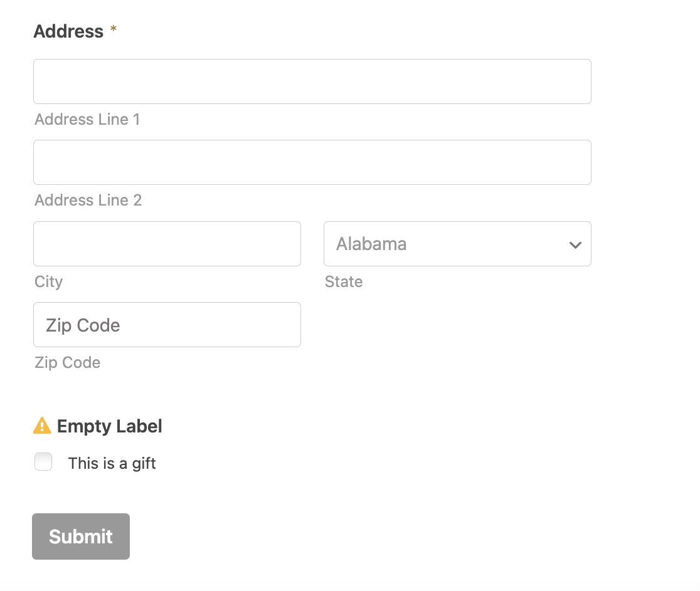Click the Zip Code placeholder inside field
Screen dimensions: 700x591
pos(83,326)
